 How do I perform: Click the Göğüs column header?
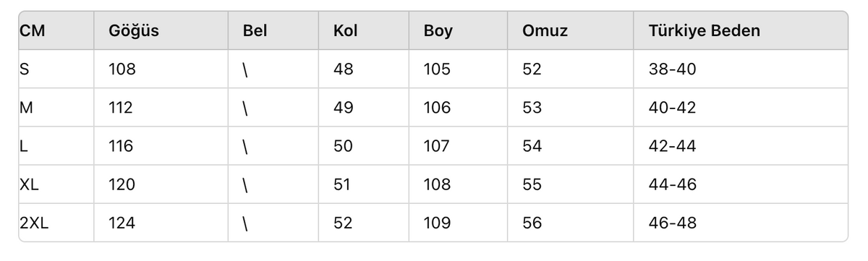[134, 31]
